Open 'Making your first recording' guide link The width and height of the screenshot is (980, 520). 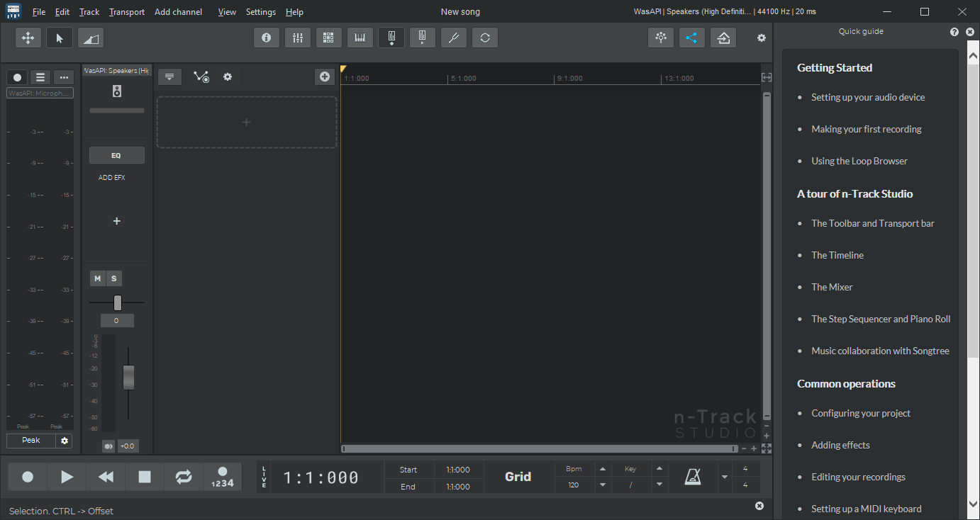click(866, 129)
